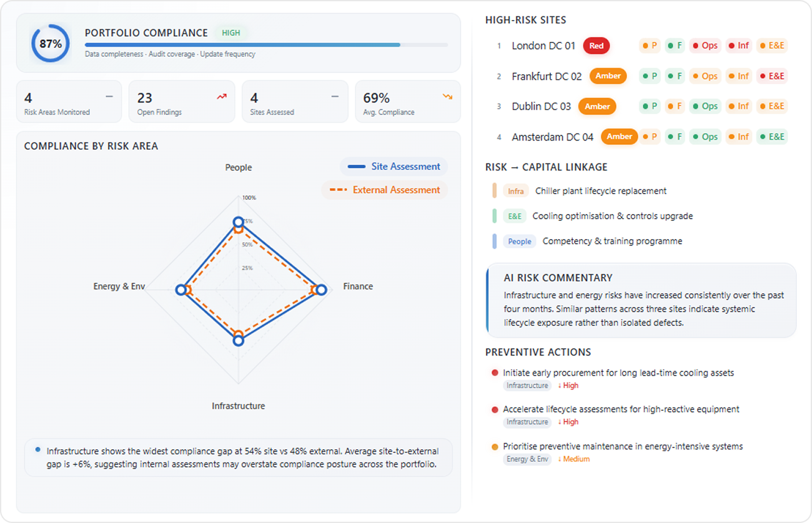
Task: Click the red upward trend arrow on Open Findings
Action: point(222,97)
